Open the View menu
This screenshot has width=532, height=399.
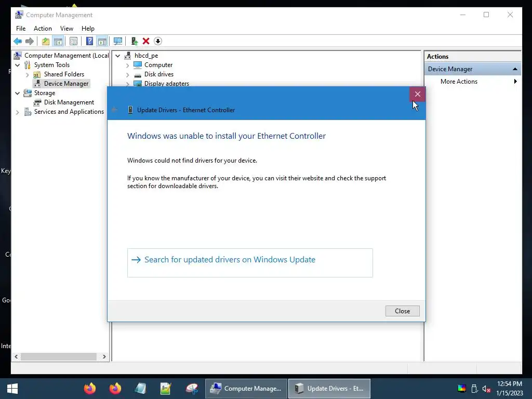66,29
